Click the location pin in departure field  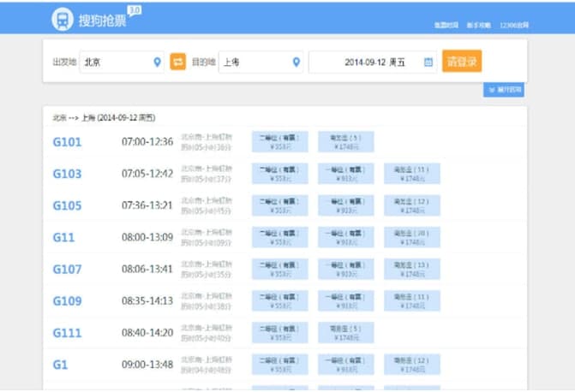tap(157, 62)
